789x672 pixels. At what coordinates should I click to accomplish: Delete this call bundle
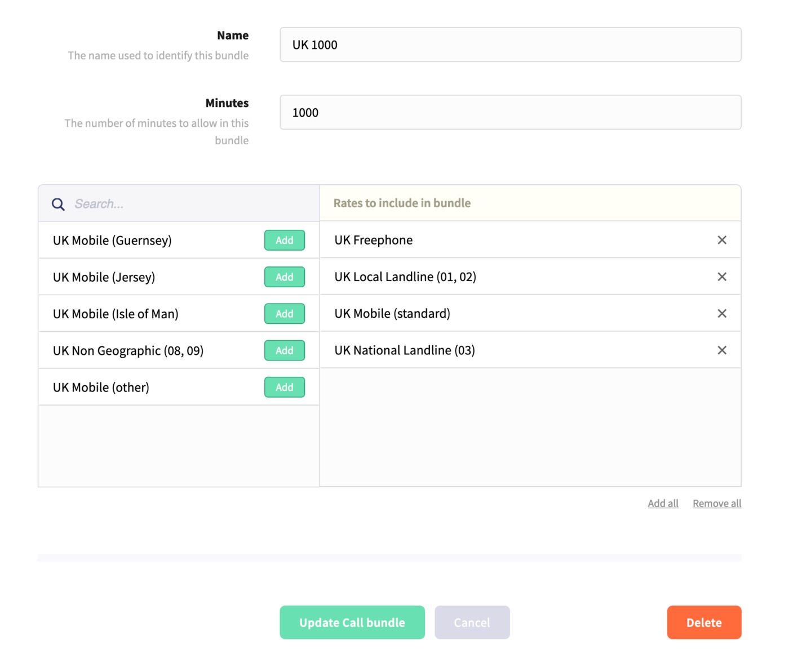pyautogui.click(x=704, y=622)
